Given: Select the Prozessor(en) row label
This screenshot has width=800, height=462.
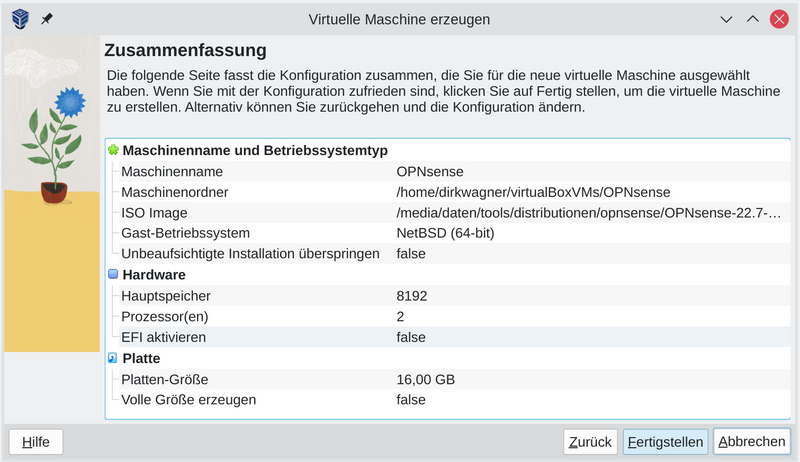Looking at the screenshot, I should (165, 317).
